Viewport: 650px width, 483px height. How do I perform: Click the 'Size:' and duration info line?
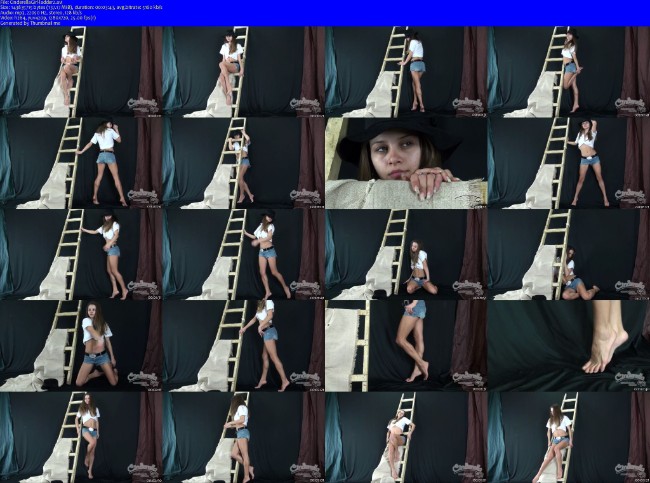click(x=81, y=7)
